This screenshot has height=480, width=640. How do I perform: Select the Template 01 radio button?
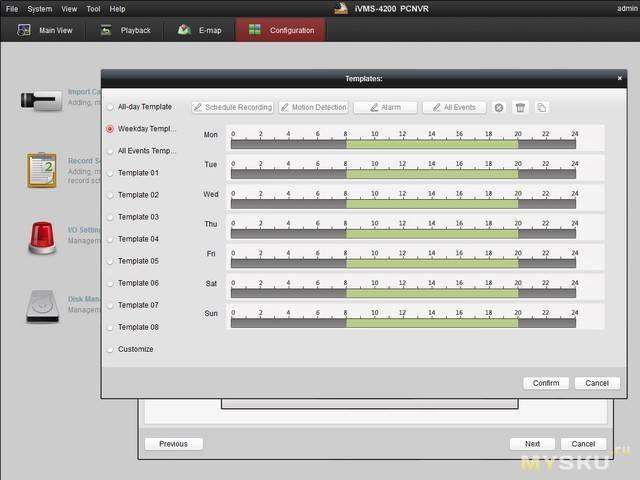[110, 173]
